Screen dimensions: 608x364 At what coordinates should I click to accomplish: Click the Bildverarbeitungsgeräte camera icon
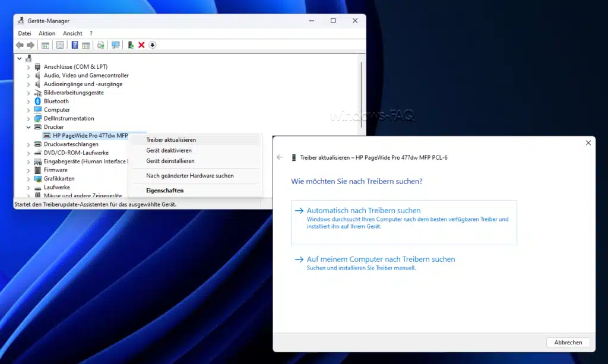point(37,93)
